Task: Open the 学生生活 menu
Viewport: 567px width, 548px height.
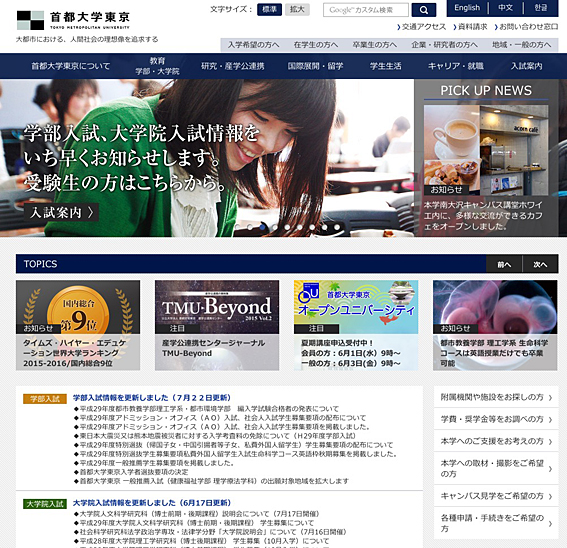Action: pyautogui.click(x=385, y=66)
